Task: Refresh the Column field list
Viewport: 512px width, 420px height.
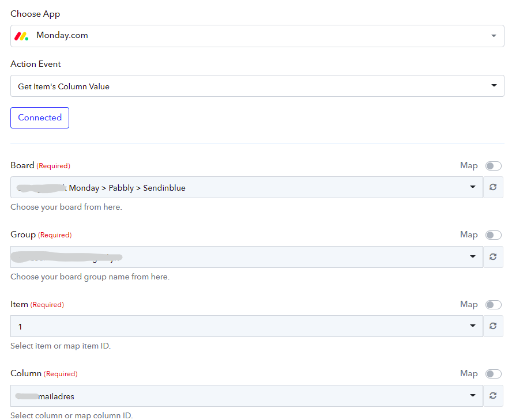Action: [x=493, y=396]
